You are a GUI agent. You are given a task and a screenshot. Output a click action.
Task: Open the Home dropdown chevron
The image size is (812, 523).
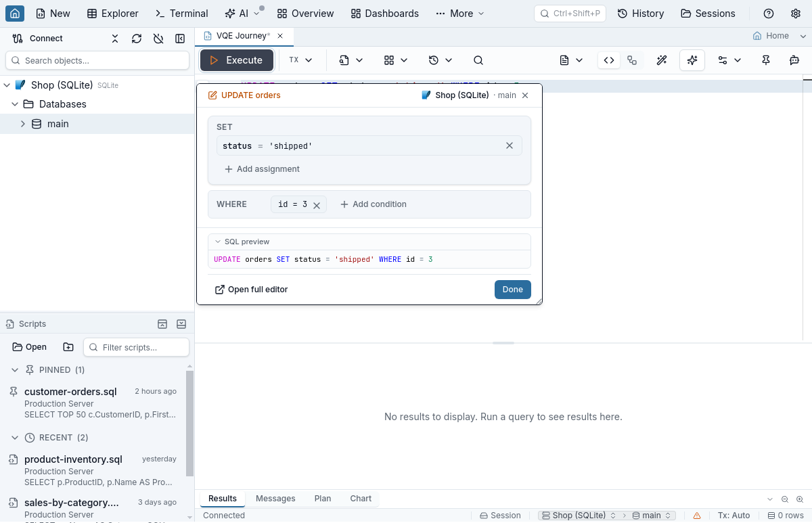(803, 36)
